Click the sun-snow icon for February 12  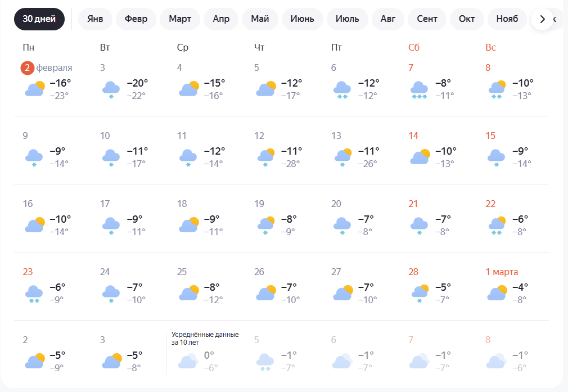[265, 157]
